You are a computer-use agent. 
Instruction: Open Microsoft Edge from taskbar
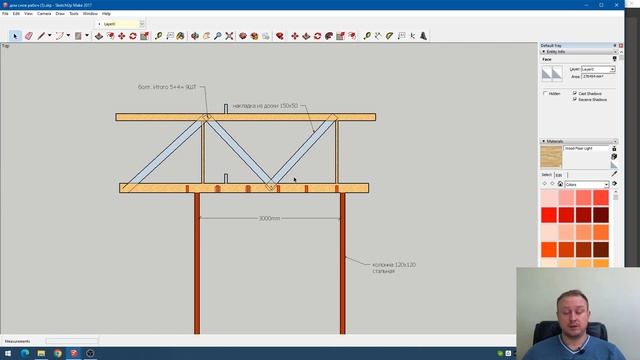pos(25,353)
